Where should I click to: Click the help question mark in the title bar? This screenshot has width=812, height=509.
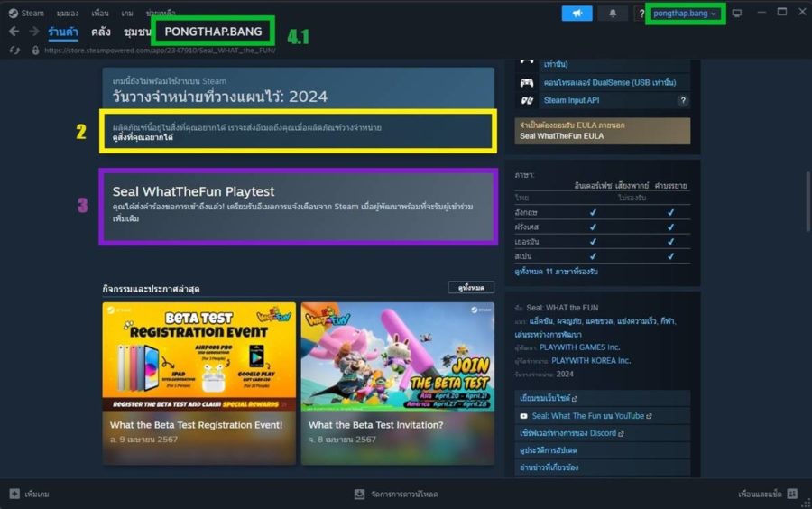coord(641,14)
